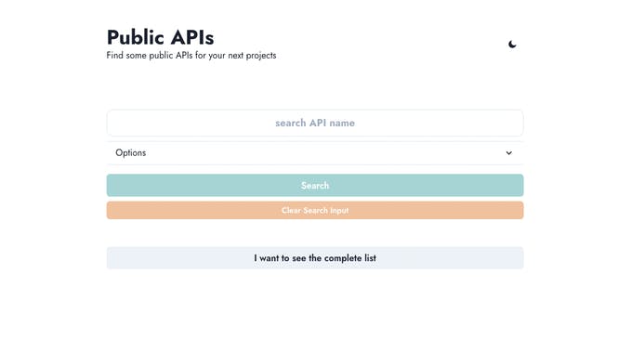The height and width of the screenshot is (353, 644).
Task: Click the teal Search button
Action: click(315, 185)
